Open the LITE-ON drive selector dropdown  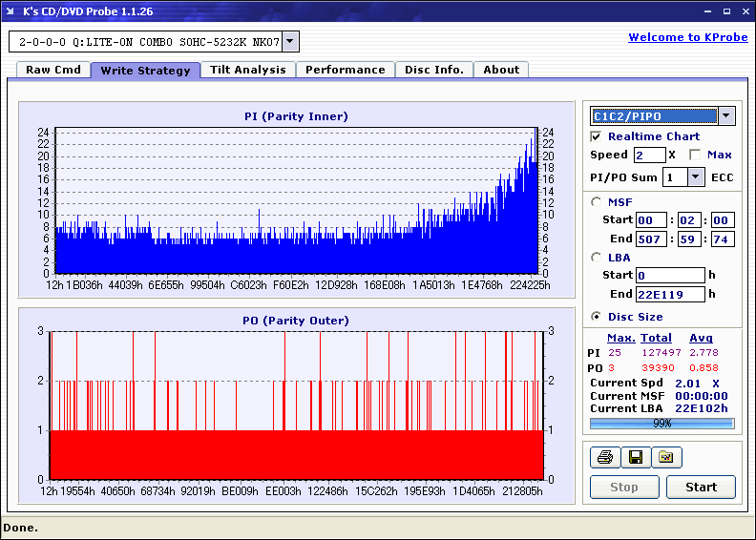290,42
